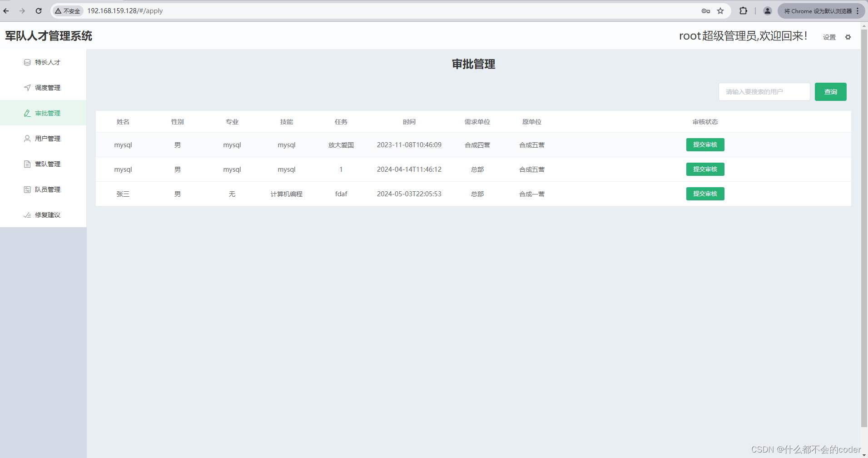This screenshot has height=458, width=868.
Task: Click the 审批管理 pen icon
Action: 27,113
